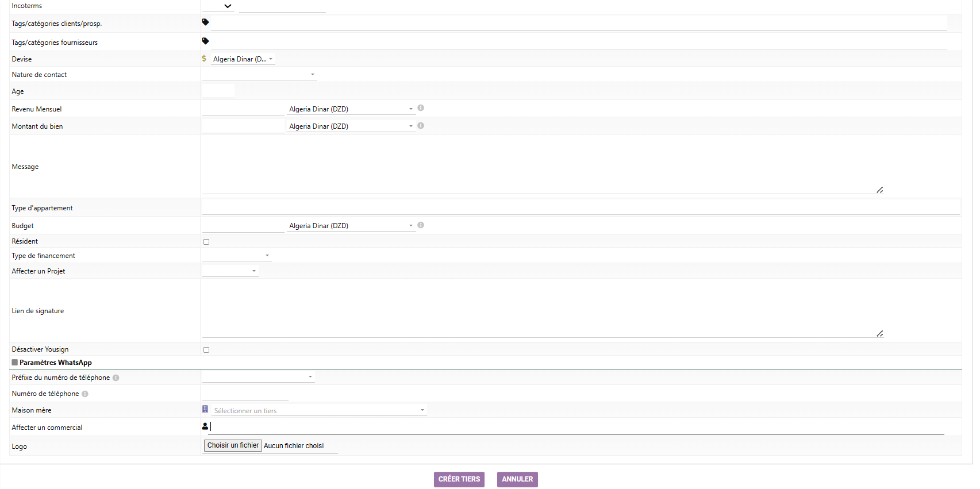Screen dimensions: 980x489
Task: Click the info icon beside Montant du bien
Action: [421, 126]
